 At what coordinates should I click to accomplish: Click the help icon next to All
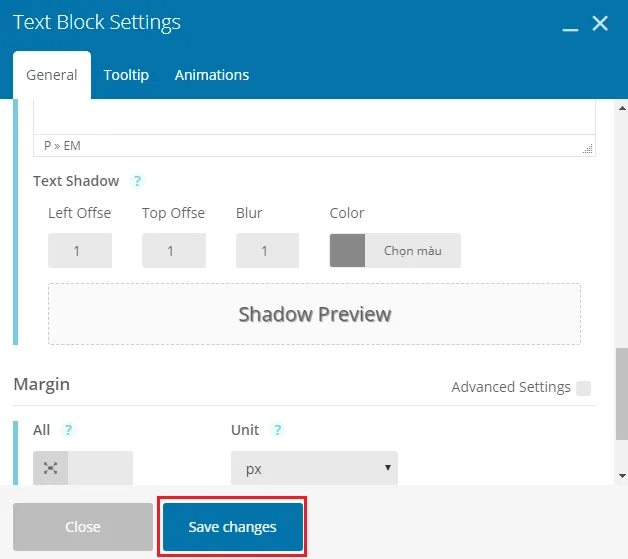[x=68, y=430]
